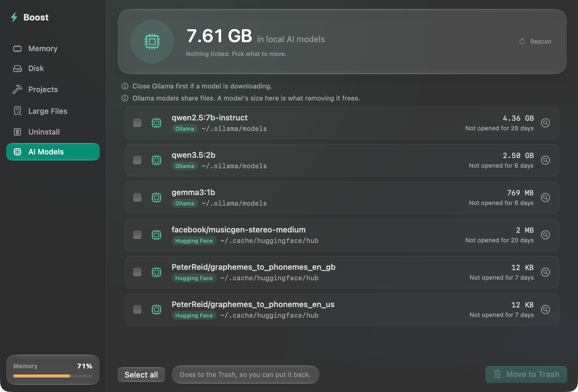Click the Boost lightning bolt logo
Screen dimensions: 578x392
tap(14, 17)
